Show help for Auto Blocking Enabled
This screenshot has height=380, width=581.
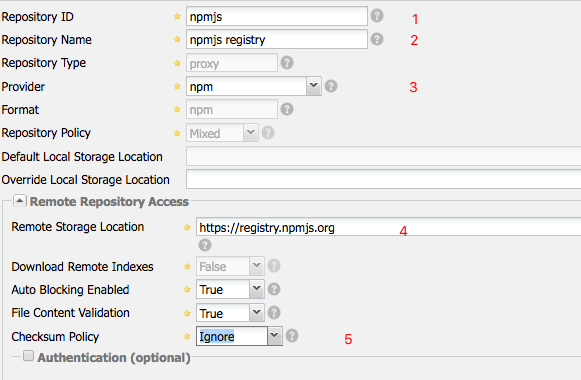coord(274,289)
